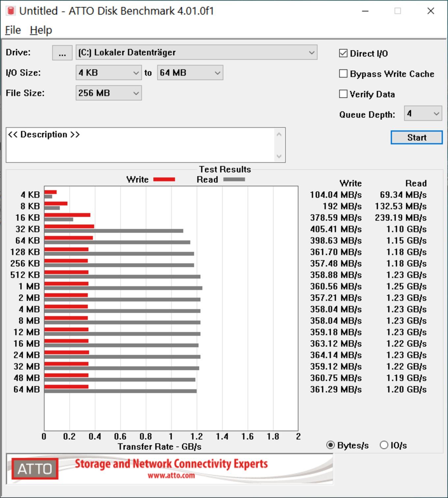Click the Transfer Rate - GB/s axis label

click(x=159, y=447)
